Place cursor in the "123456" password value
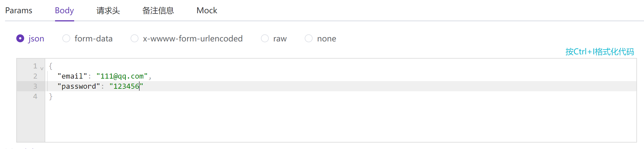 click(126, 86)
